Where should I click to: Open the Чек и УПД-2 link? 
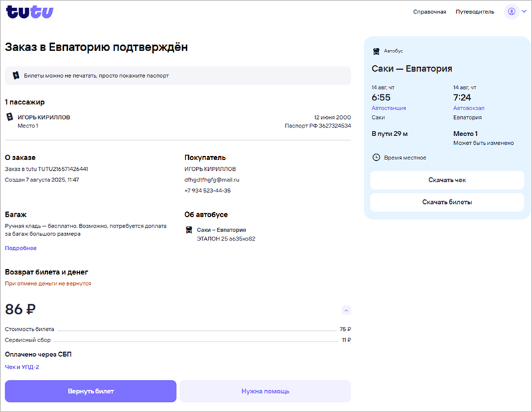tap(22, 367)
